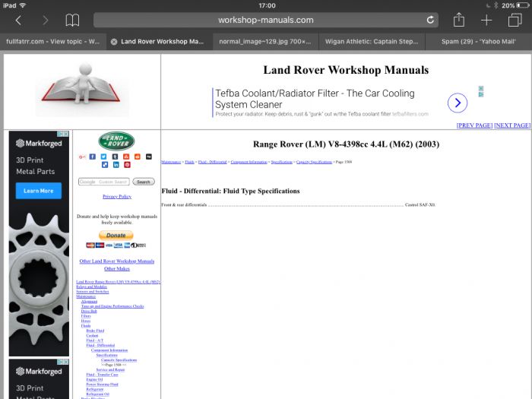Click the Search button
Screen dimensions: 532x399
click(x=144, y=182)
